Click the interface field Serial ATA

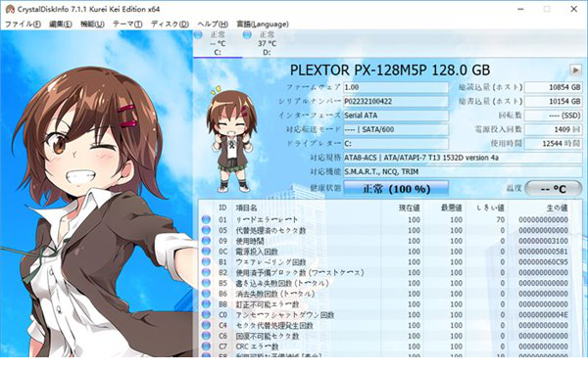click(396, 116)
